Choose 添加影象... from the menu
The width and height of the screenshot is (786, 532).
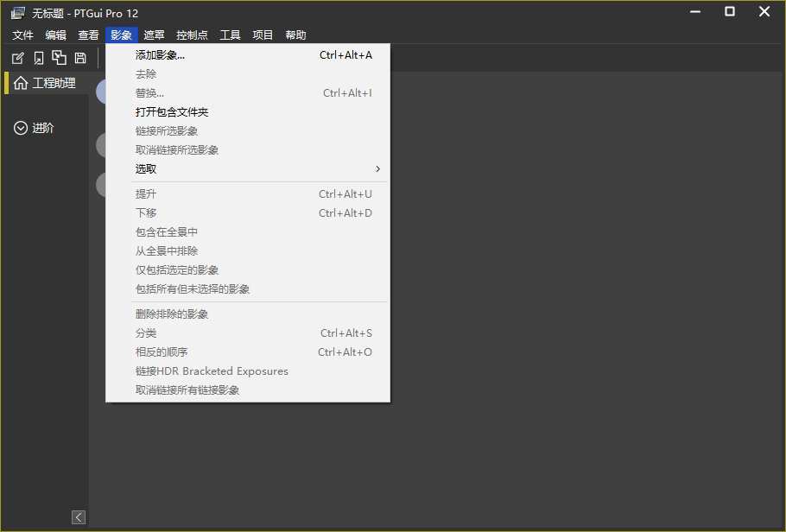point(161,55)
